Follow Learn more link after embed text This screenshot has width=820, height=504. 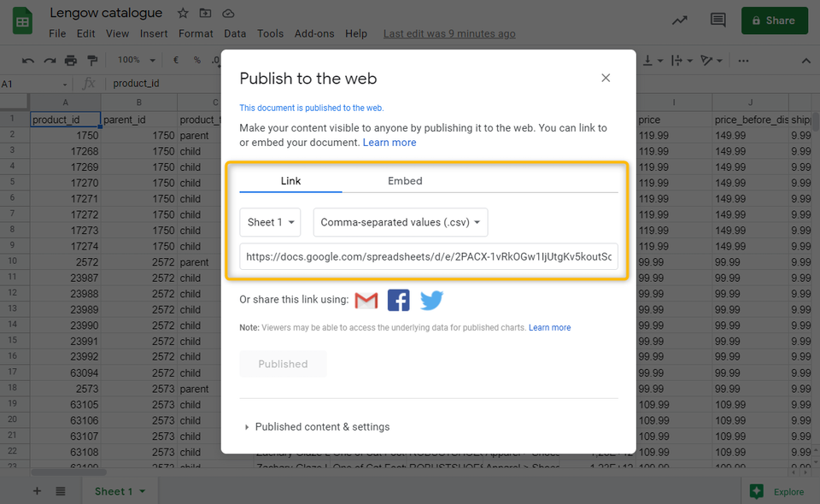(x=389, y=142)
